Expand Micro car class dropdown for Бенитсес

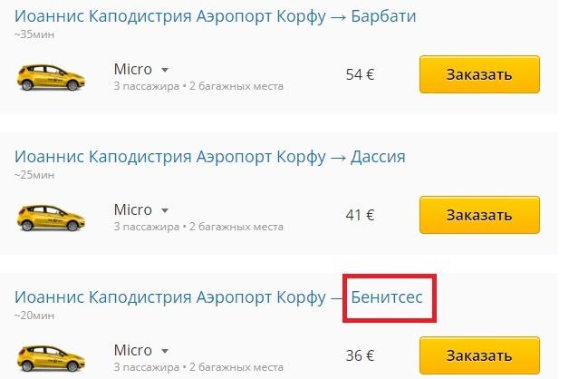point(165,351)
